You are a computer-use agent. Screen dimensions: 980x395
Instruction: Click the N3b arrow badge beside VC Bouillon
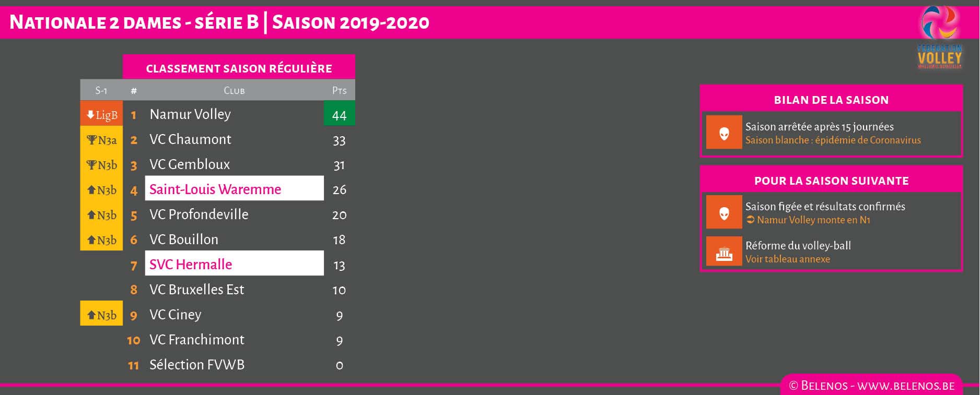(101, 240)
